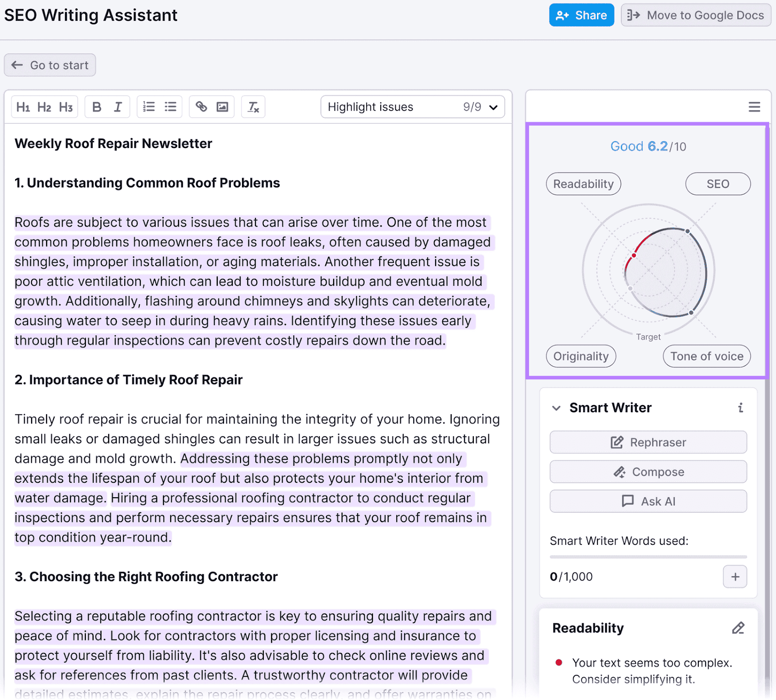Insert a hyperlink
The height and width of the screenshot is (700, 776).
(201, 107)
